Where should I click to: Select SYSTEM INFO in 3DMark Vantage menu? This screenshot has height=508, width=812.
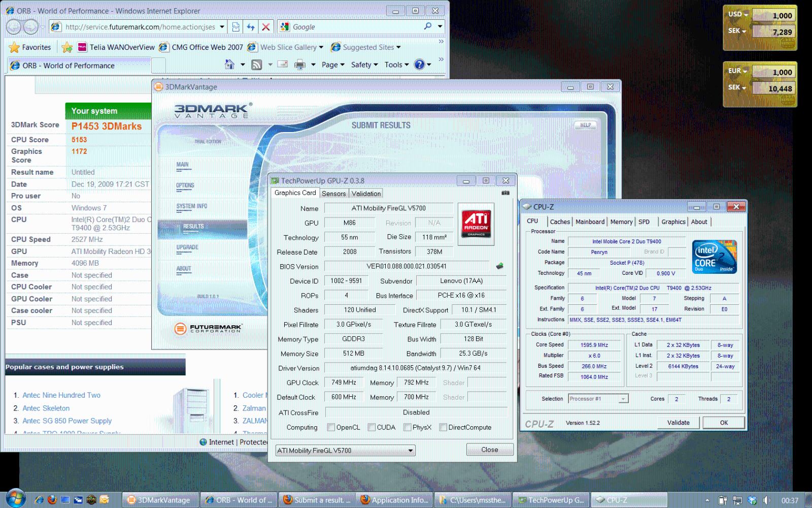192,206
